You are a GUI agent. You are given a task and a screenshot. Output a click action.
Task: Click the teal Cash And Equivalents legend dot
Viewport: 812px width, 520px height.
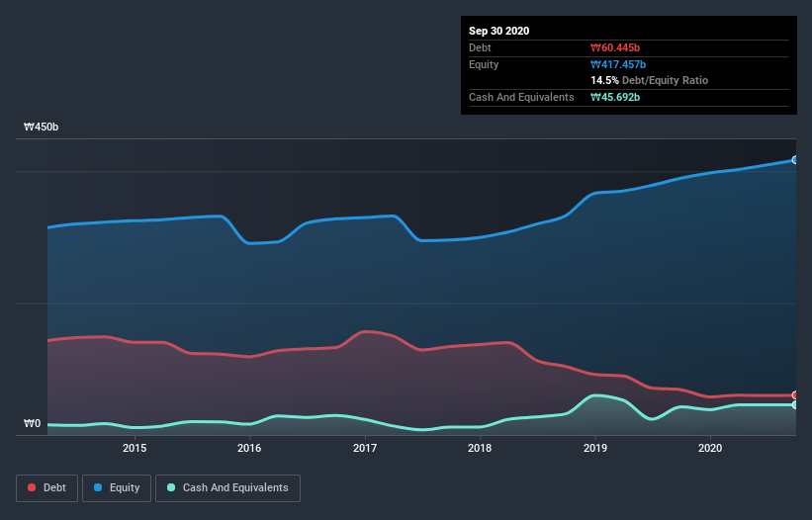[x=171, y=487]
